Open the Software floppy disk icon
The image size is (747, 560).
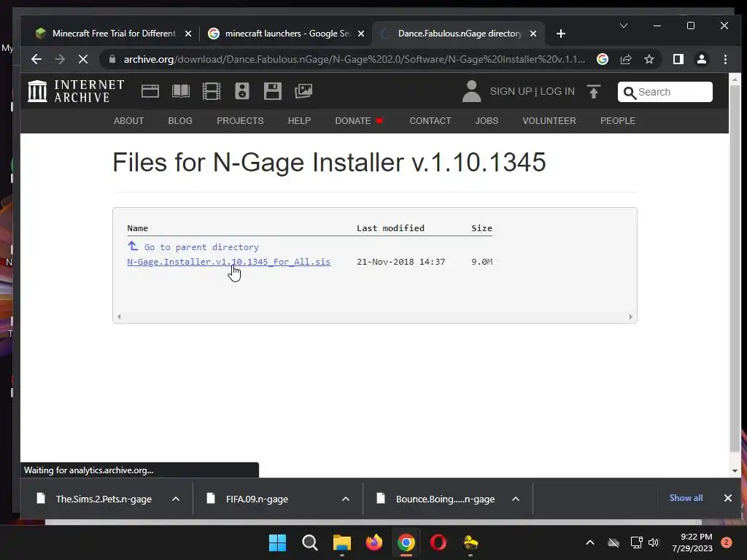(273, 91)
